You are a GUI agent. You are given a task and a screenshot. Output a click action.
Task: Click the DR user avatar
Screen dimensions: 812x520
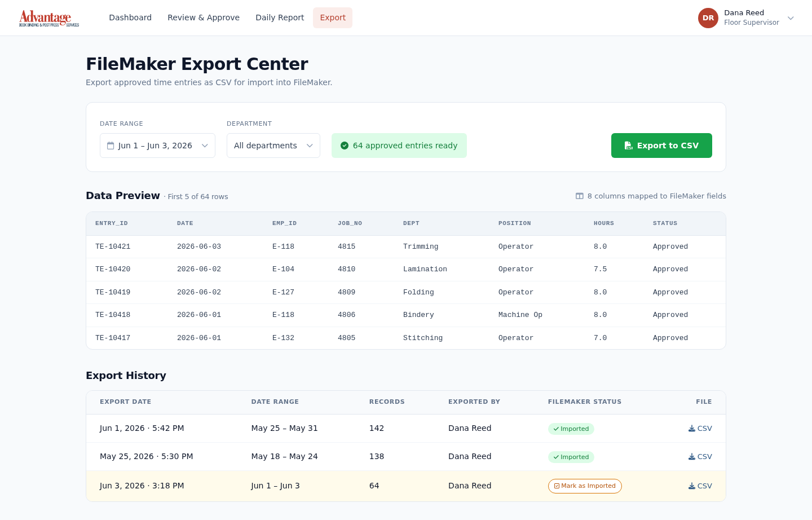point(708,18)
